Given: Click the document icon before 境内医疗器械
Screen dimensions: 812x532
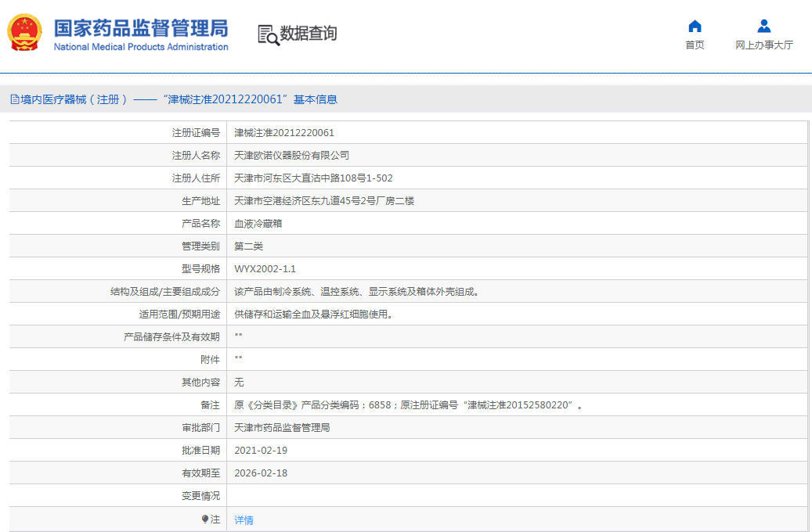Looking at the screenshot, I should [14, 99].
